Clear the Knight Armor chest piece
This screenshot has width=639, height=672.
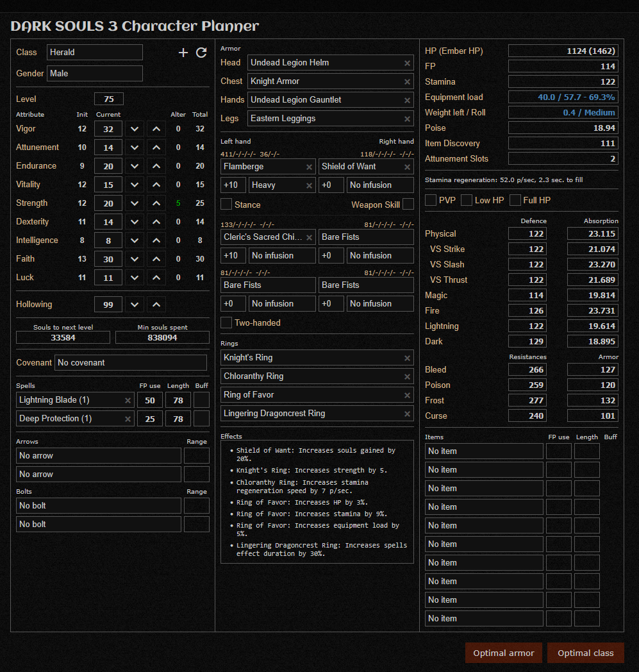(x=407, y=81)
